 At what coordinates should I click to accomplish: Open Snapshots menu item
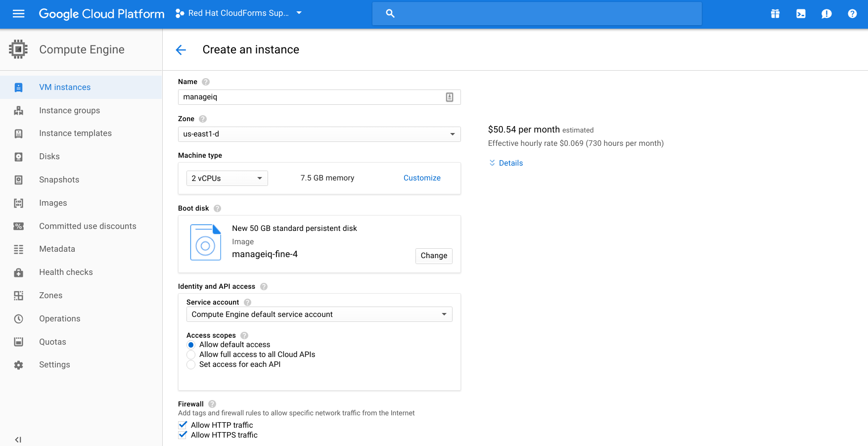tap(81, 180)
